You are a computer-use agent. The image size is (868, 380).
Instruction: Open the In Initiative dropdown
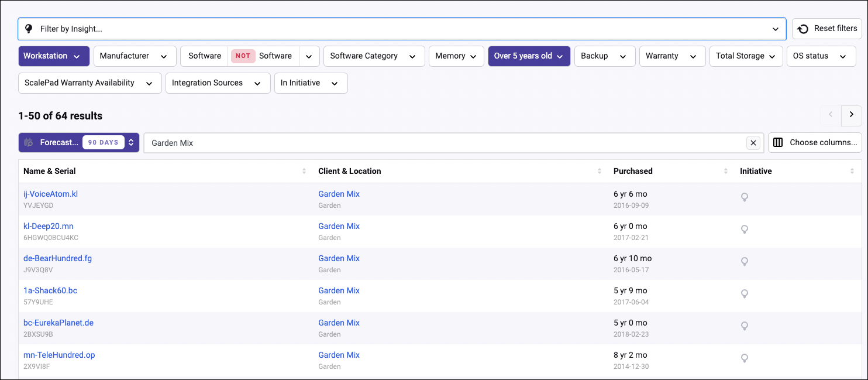(311, 83)
